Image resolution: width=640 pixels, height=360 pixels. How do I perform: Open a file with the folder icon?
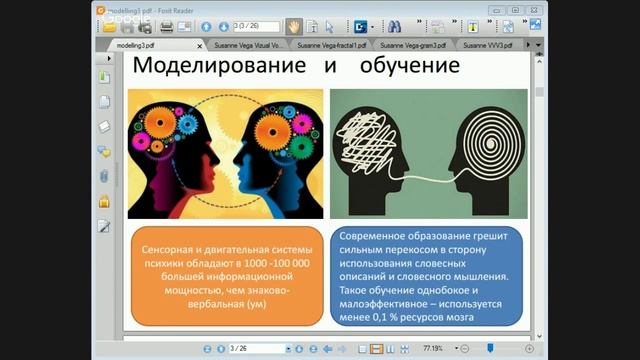point(109,27)
